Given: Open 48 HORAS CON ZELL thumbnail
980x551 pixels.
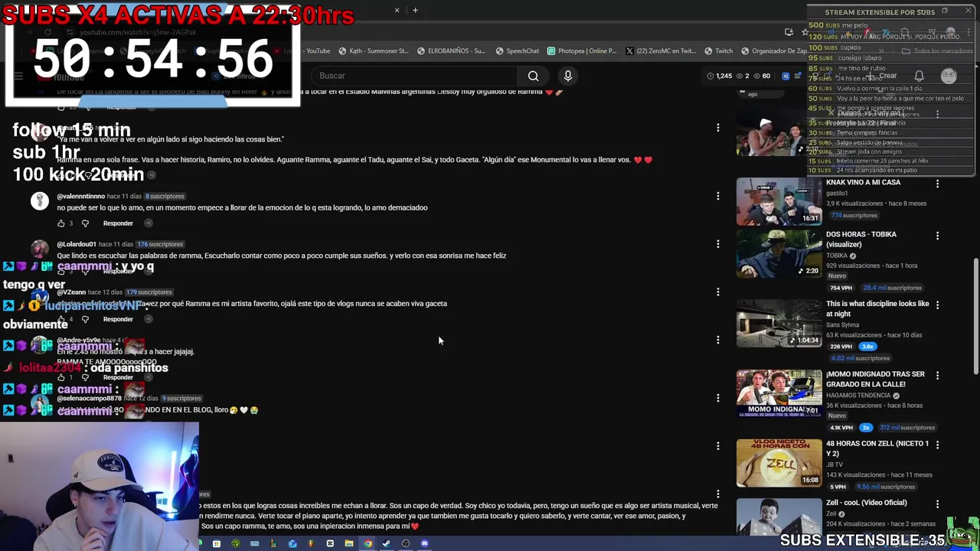Looking at the screenshot, I should click(x=779, y=463).
